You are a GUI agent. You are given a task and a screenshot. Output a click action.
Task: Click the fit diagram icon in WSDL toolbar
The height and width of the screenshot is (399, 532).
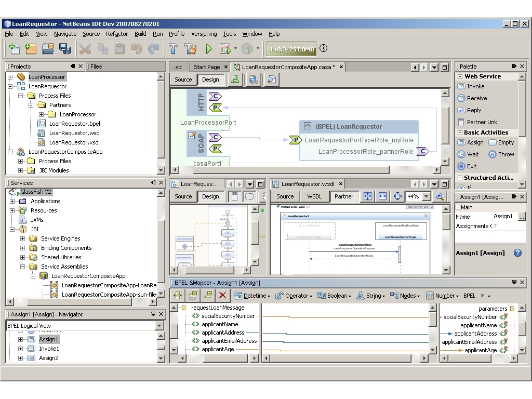(367, 196)
